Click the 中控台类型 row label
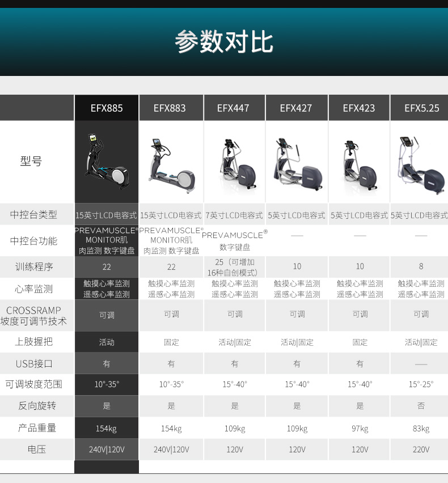Screen dimensions: 448x483 [x=34, y=215]
